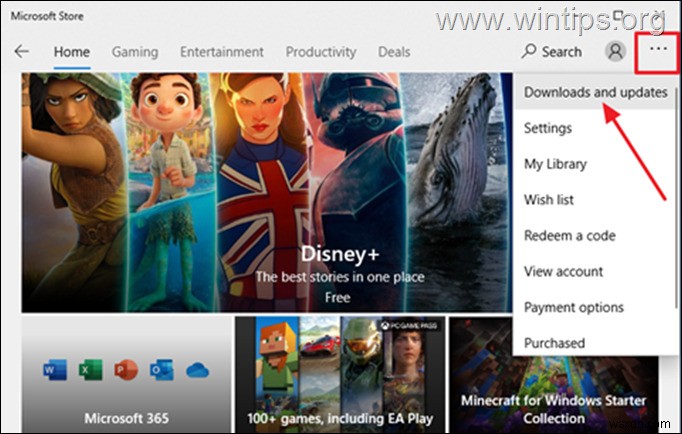The height and width of the screenshot is (434, 682).
Task: Go to the Productivity tab
Action: (320, 51)
